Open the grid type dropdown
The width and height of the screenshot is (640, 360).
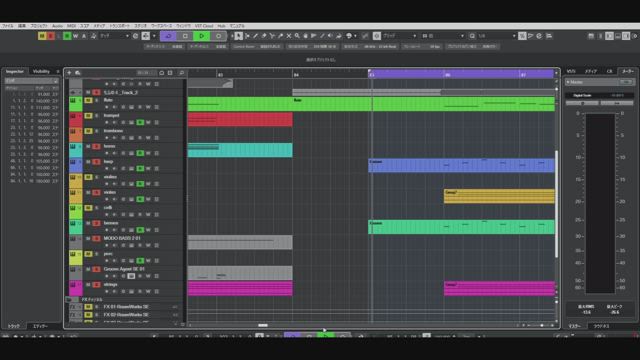coord(442,36)
